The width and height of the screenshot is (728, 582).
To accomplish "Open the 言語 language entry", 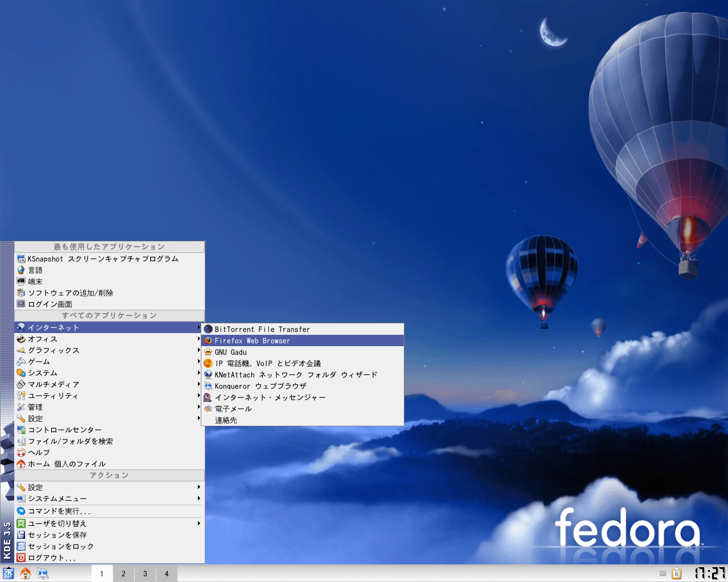I will (109, 270).
